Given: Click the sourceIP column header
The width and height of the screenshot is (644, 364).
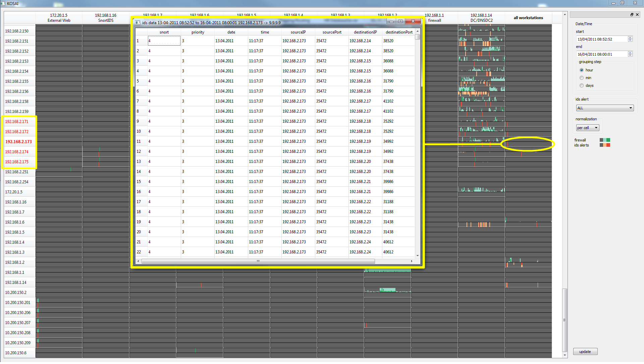Looking at the screenshot, I should (298, 33).
